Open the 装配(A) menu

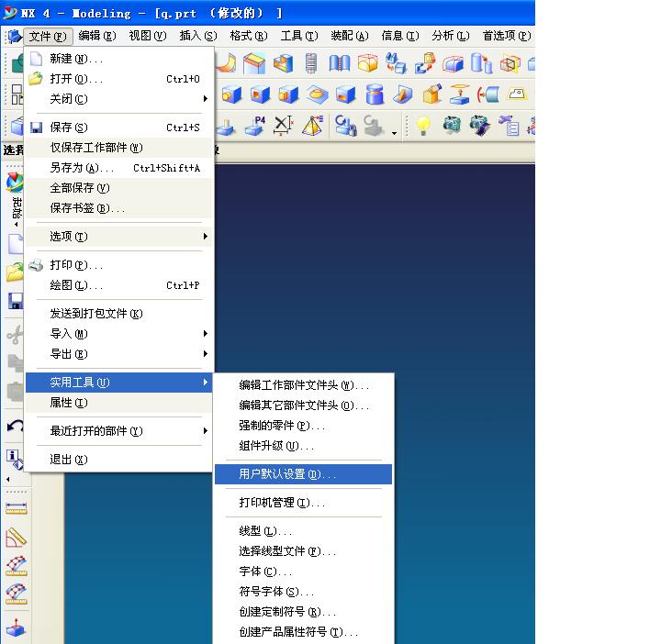350,36
